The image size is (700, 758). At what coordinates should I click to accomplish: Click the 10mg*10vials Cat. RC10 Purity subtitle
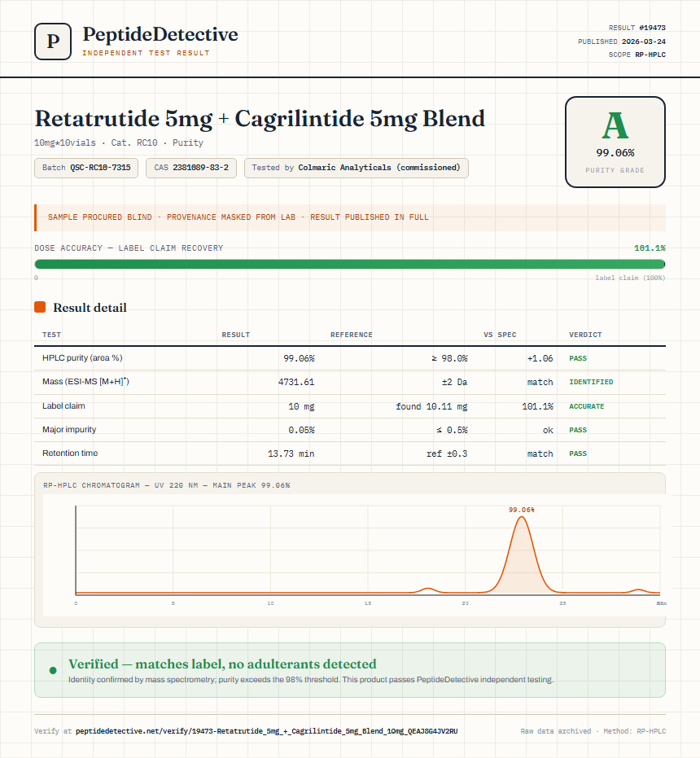tap(119, 142)
